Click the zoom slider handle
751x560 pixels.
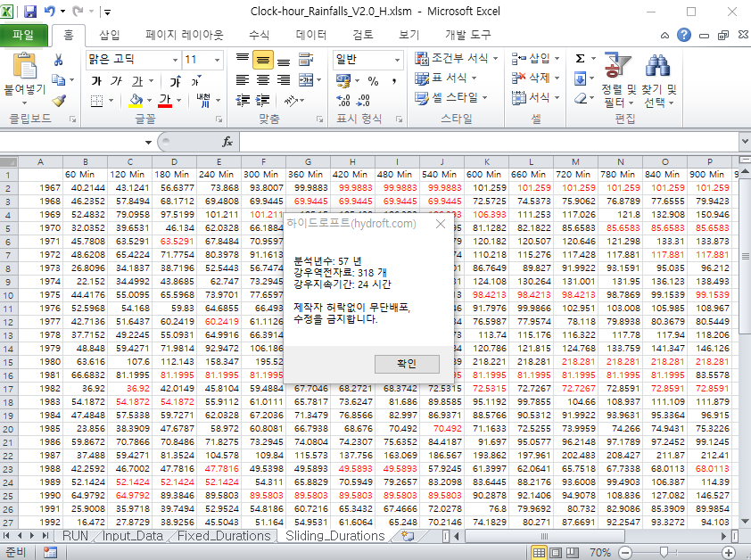pos(664,553)
